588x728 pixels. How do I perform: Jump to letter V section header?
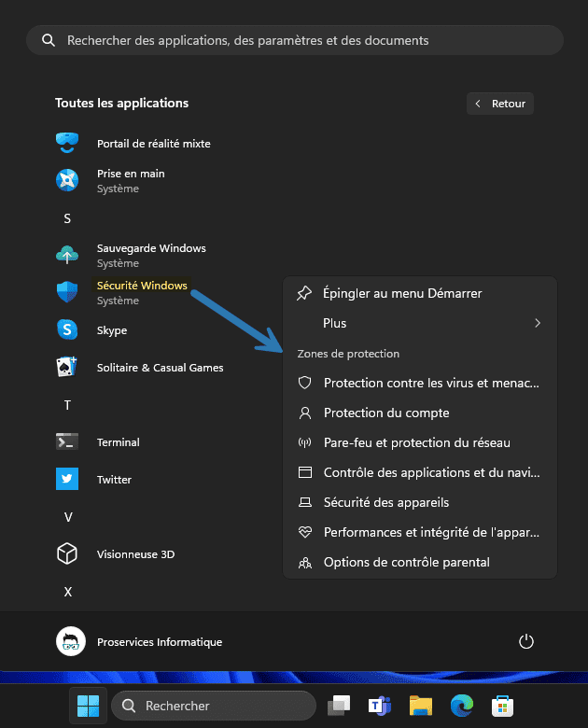coord(68,517)
